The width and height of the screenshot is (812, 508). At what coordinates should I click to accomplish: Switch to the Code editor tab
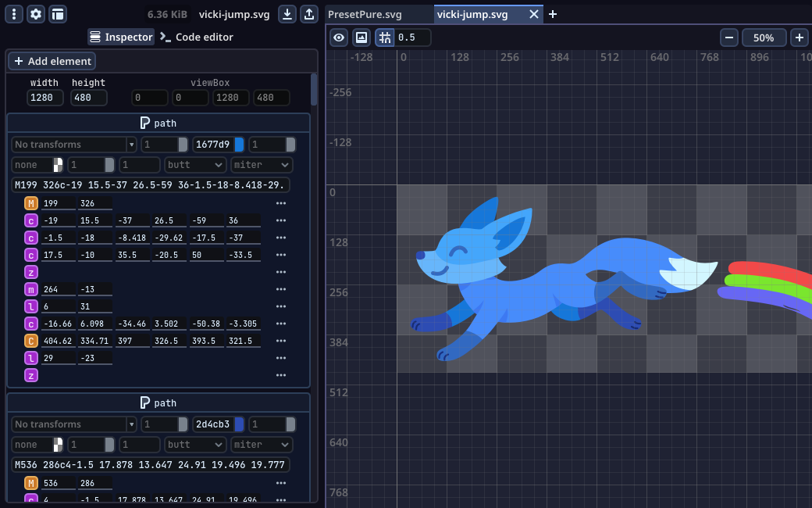[x=197, y=37]
